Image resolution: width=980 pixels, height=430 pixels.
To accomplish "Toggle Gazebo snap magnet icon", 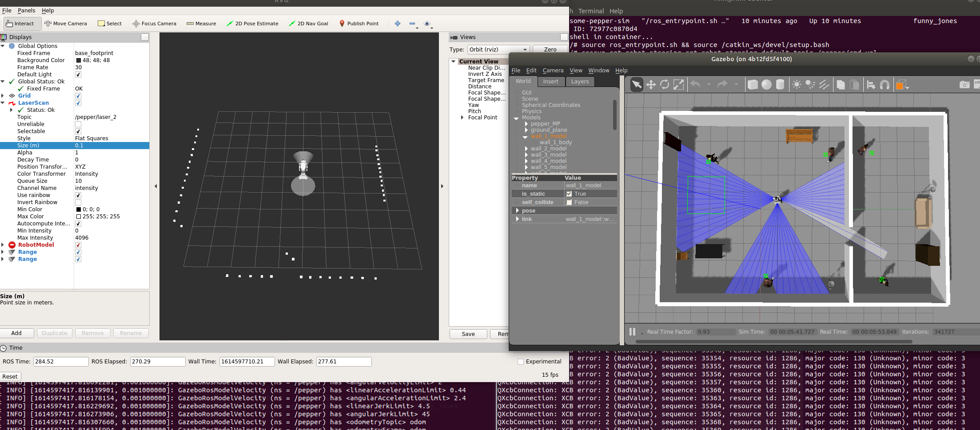I will 884,84.
